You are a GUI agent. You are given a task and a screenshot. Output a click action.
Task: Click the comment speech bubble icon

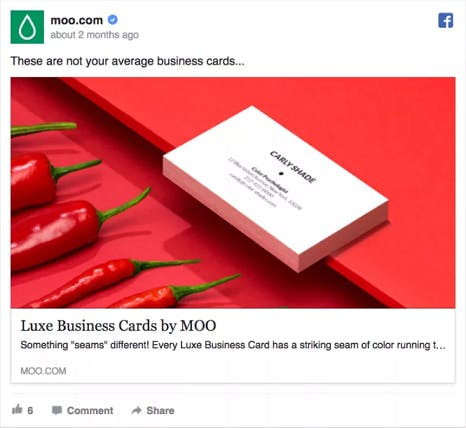tap(57, 410)
